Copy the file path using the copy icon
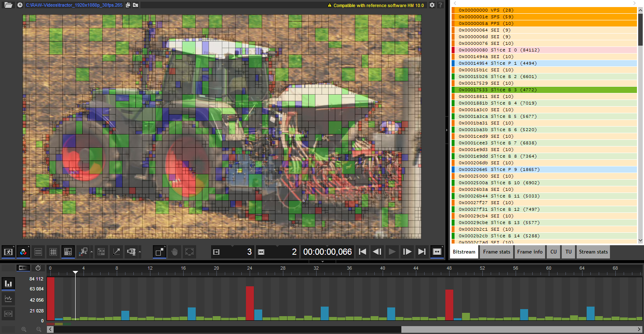 (x=128, y=5)
